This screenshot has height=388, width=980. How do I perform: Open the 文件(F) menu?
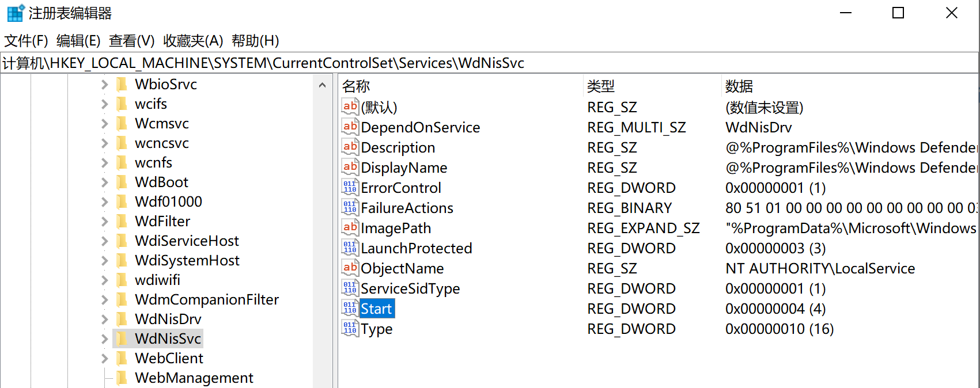click(x=26, y=41)
